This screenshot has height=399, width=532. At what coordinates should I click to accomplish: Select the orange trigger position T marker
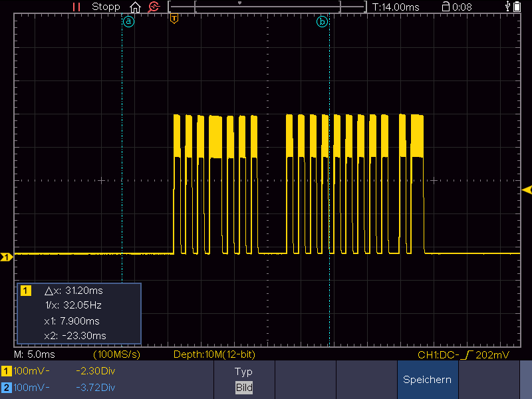click(174, 19)
